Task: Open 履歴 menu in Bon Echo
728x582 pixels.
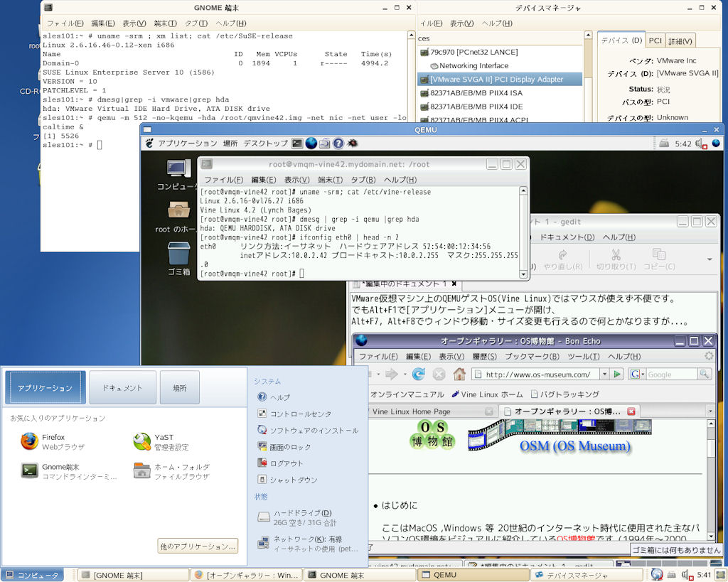Action: [484, 357]
